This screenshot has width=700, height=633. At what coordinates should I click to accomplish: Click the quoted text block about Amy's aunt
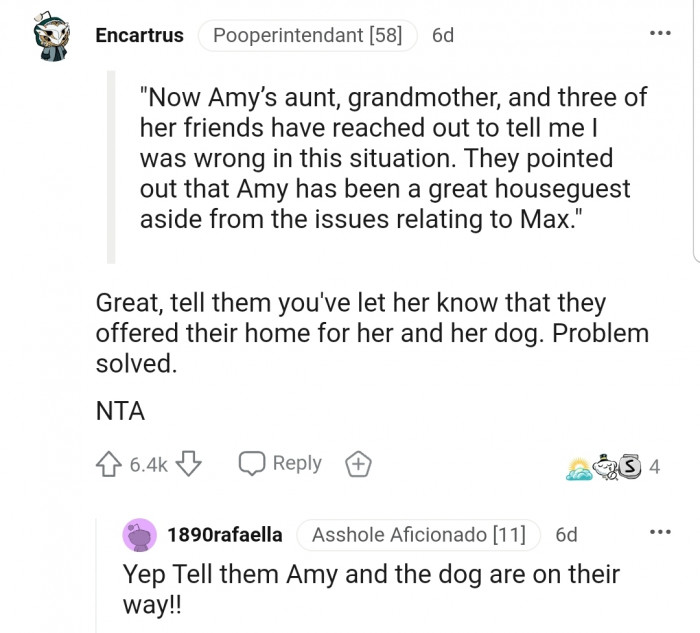[x=393, y=158]
